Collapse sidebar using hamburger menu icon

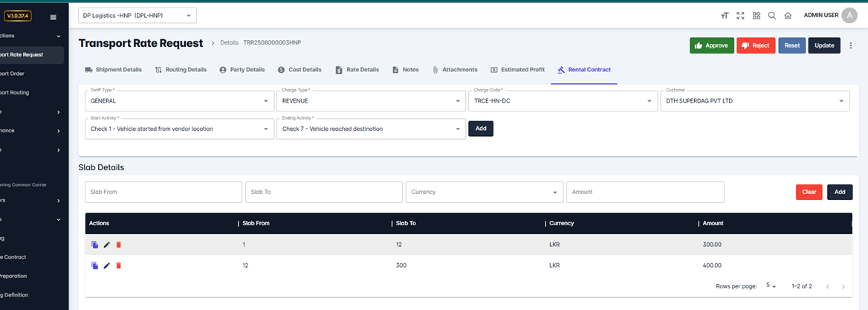click(x=53, y=17)
